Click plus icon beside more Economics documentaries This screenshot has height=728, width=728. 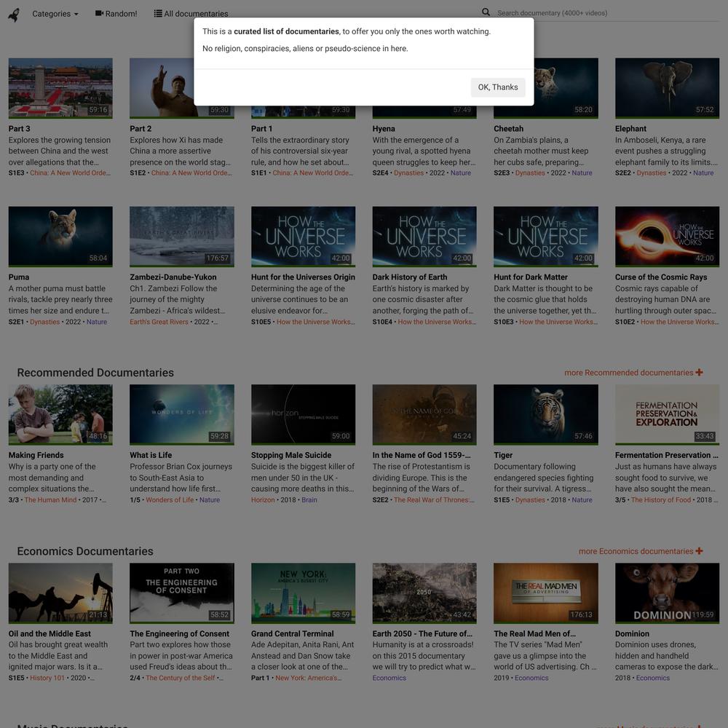(x=699, y=550)
